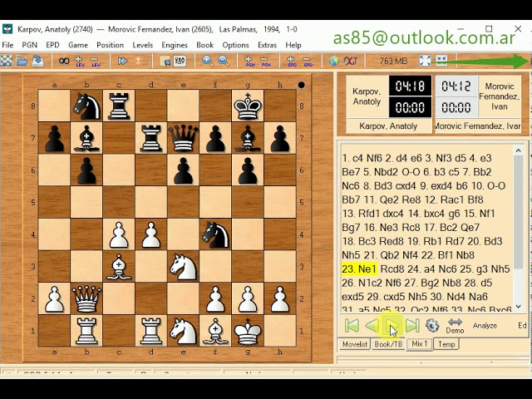Click the plus PGN toolbar icon

click(249, 61)
